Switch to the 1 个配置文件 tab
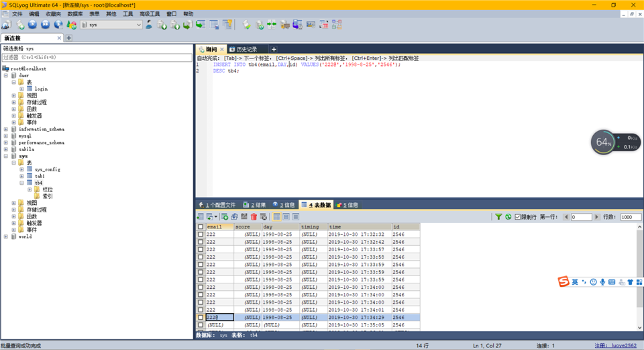The height and width of the screenshot is (350, 644). (x=217, y=205)
